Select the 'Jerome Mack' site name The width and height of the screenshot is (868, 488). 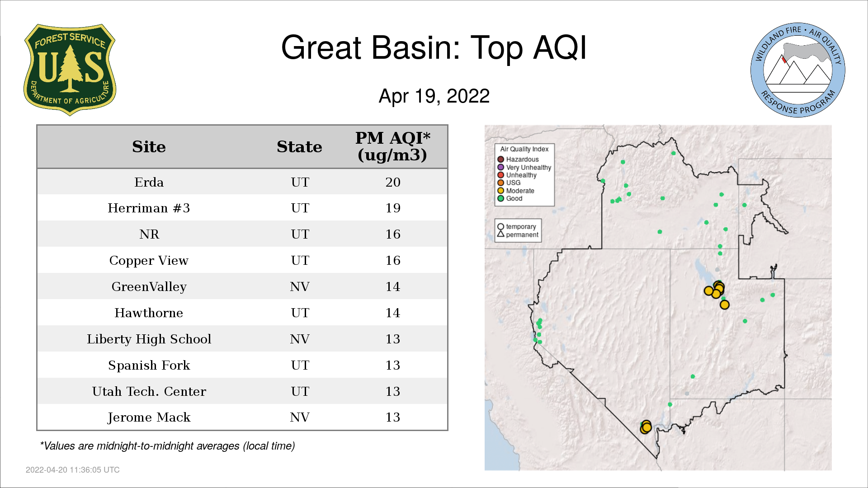coord(149,418)
